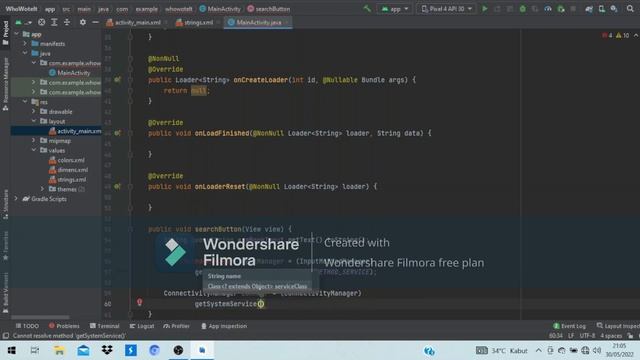Sync project with Gradle files icon

pos(589,9)
